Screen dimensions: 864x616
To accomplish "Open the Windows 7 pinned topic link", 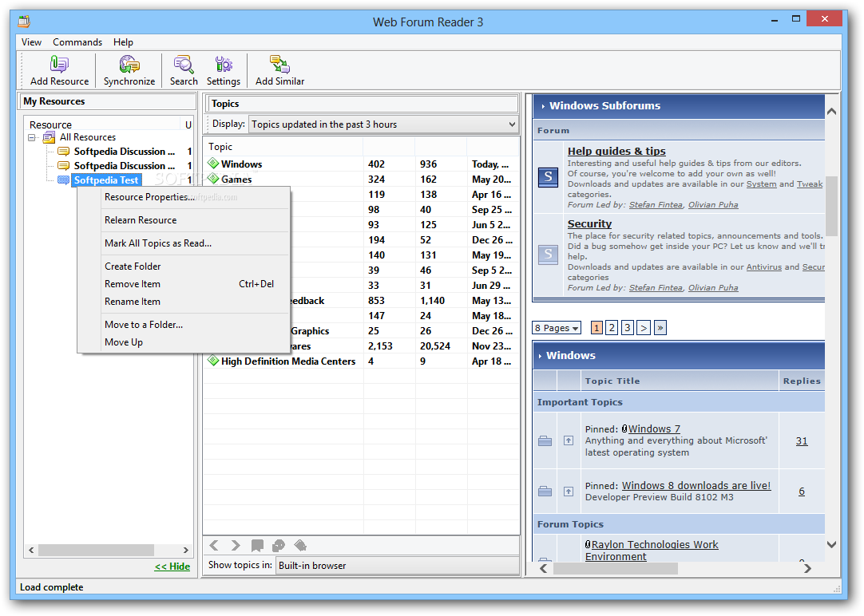I will tap(654, 428).
